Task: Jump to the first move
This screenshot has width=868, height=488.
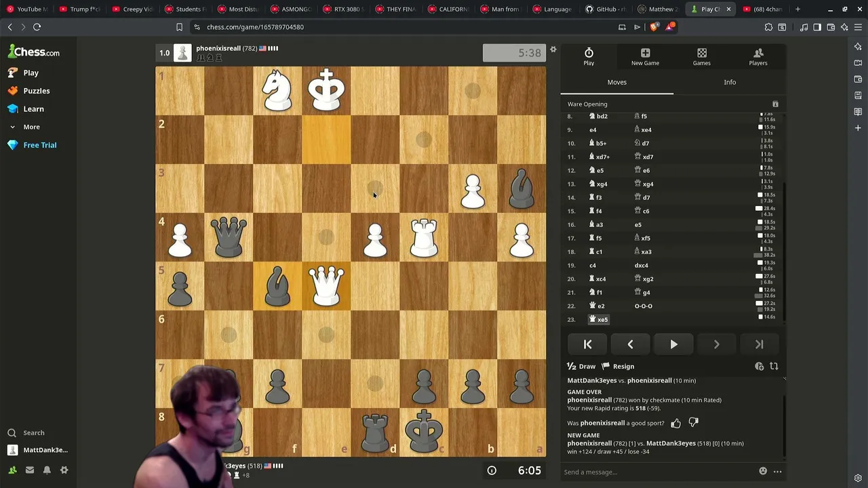Action: pyautogui.click(x=588, y=344)
